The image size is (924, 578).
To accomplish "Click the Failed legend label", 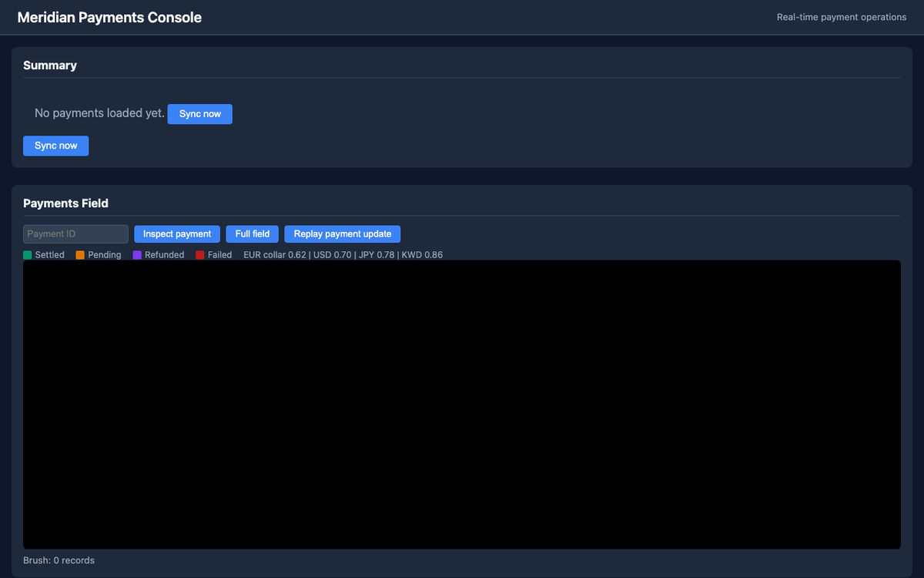I will (x=220, y=255).
